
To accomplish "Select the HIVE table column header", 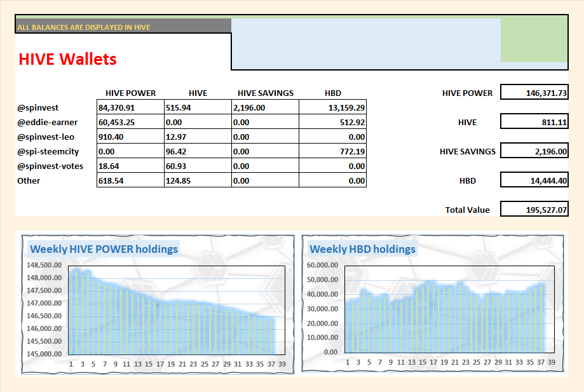I will (x=198, y=93).
